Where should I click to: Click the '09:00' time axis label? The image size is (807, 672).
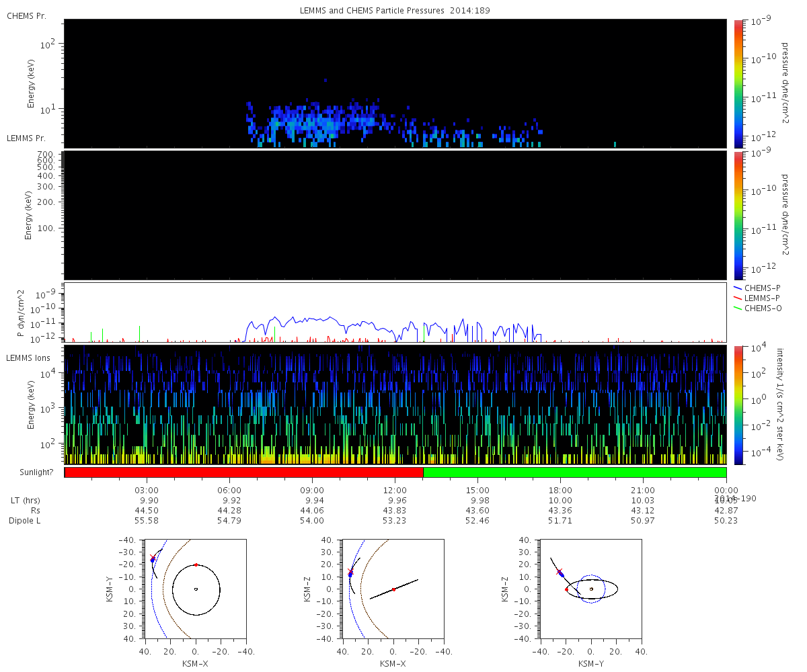tap(313, 491)
